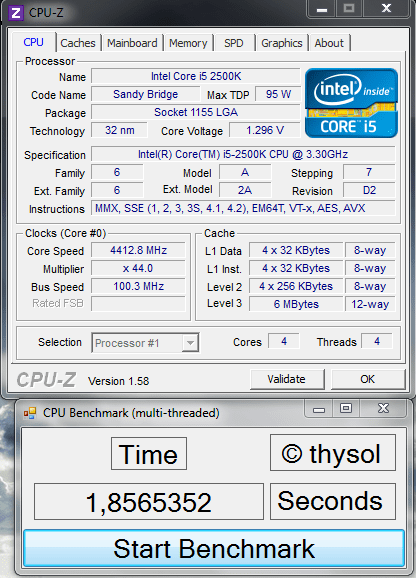Click the Bus Speed 100.3 MHz value
This screenshot has width=416, height=578.
point(138,286)
